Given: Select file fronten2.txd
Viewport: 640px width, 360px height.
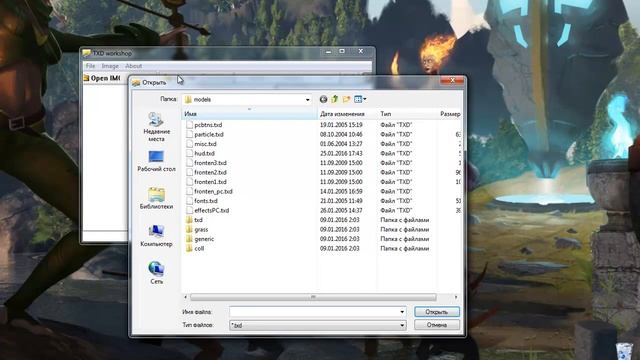Looking at the screenshot, I should [210, 173].
